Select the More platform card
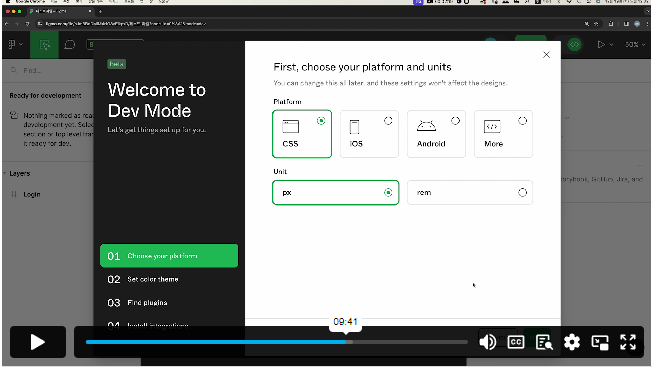The height and width of the screenshot is (367, 652). [503, 134]
